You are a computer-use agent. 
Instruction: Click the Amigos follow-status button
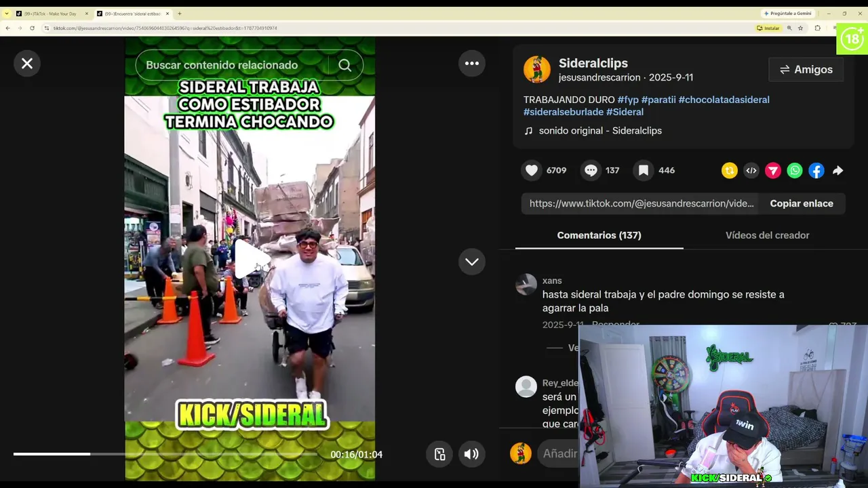(806, 69)
